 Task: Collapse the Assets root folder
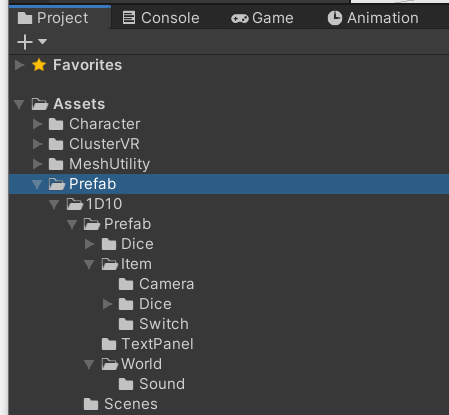pyautogui.click(x=19, y=104)
